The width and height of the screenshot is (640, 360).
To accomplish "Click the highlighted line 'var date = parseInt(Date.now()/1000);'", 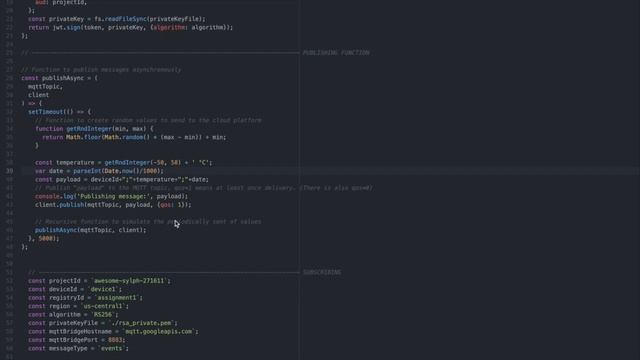I will [x=99, y=171].
